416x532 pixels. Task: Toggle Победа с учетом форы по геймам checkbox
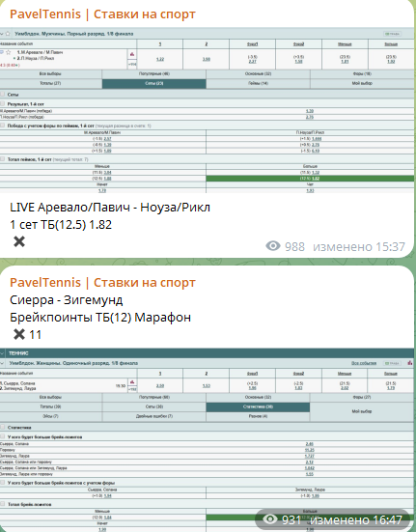(x=2, y=126)
